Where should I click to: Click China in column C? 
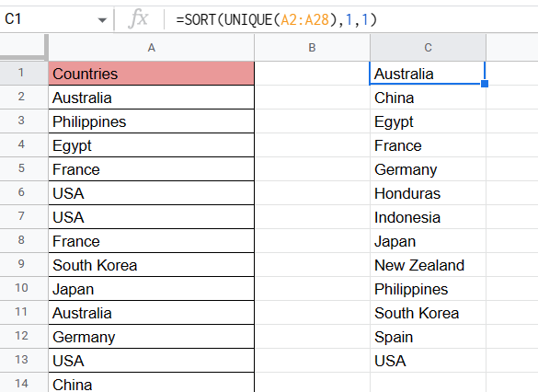[428, 98]
